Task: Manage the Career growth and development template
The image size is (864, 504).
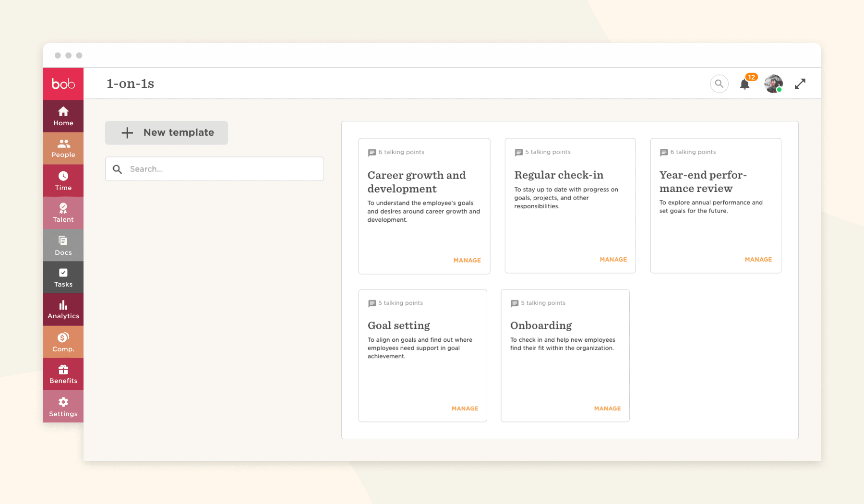Action: click(x=467, y=261)
